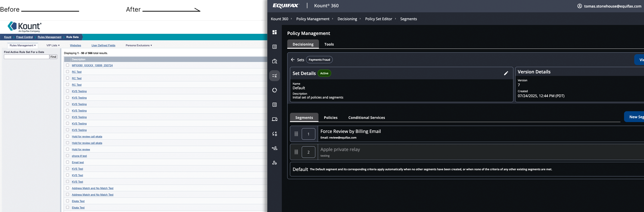Image resolution: width=644 pixels, height=212 pixels.
Task: Open the user connection icon in sidebar
Action: point(275,148)
